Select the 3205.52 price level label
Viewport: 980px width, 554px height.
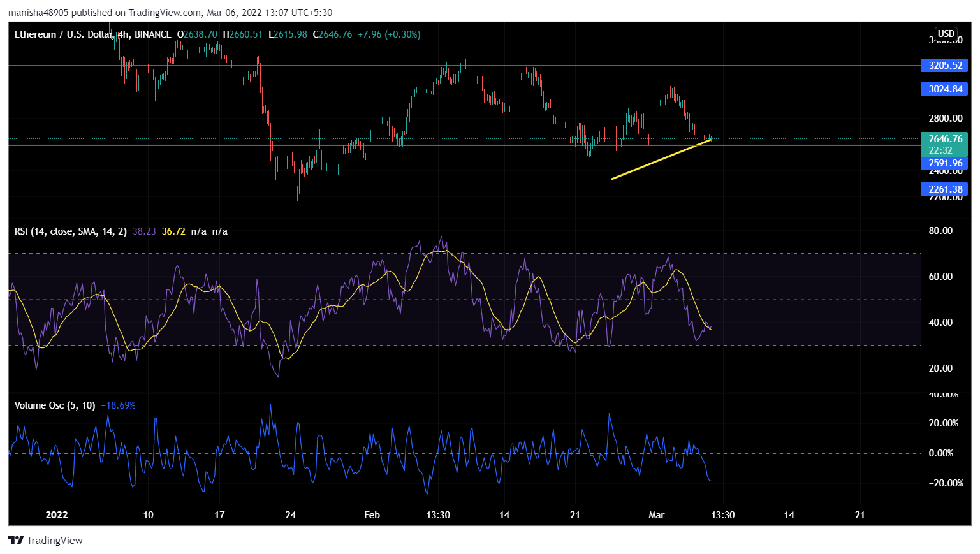(944, 66)
